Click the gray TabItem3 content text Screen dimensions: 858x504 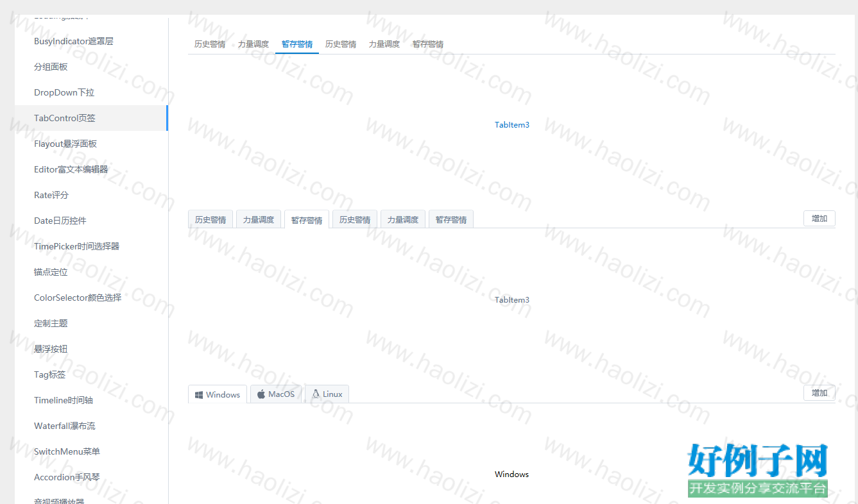tap(512, 300)
